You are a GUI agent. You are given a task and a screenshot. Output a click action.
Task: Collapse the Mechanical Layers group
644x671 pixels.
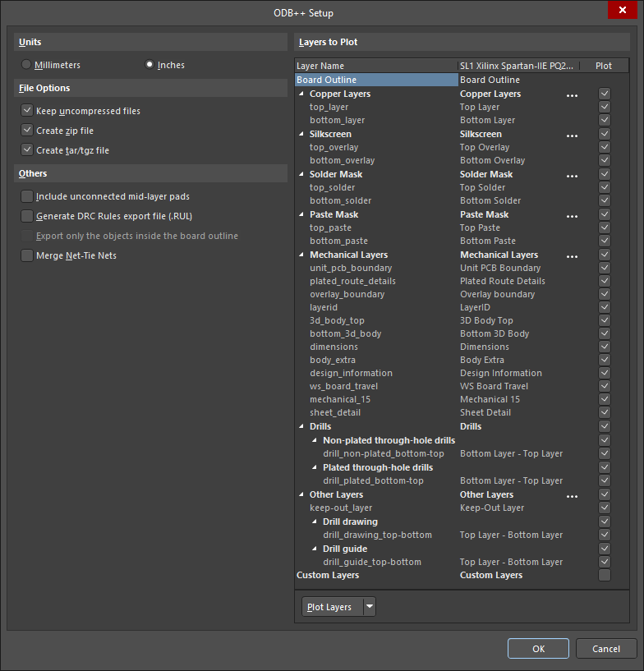301,255
